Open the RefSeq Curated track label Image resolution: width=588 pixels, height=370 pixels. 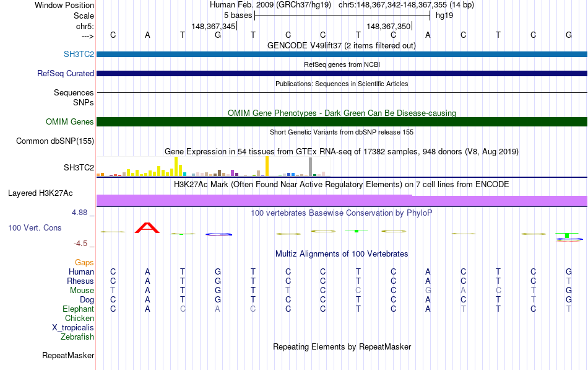(66, 73)
